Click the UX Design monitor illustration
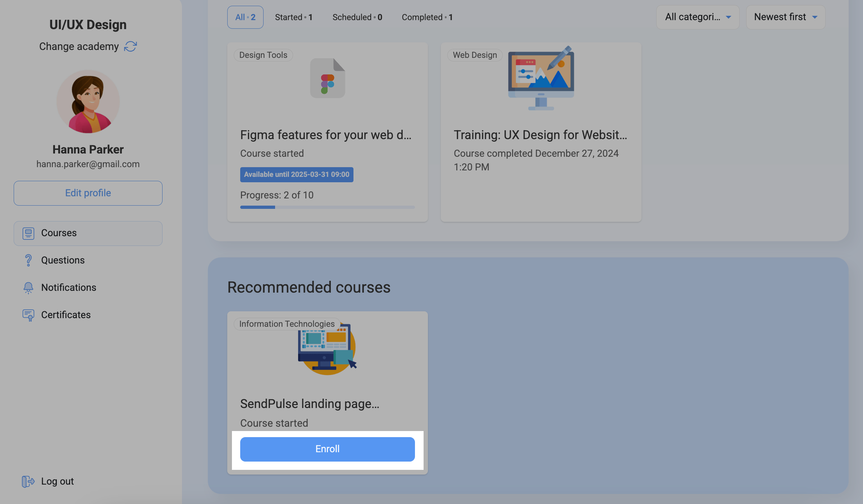The image size is (863, 504). (541, 78)
